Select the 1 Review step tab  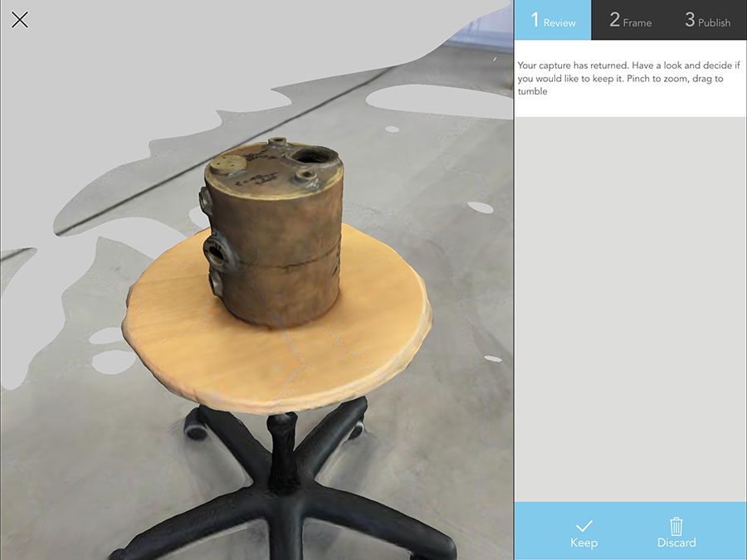click(x=553, y=20)
